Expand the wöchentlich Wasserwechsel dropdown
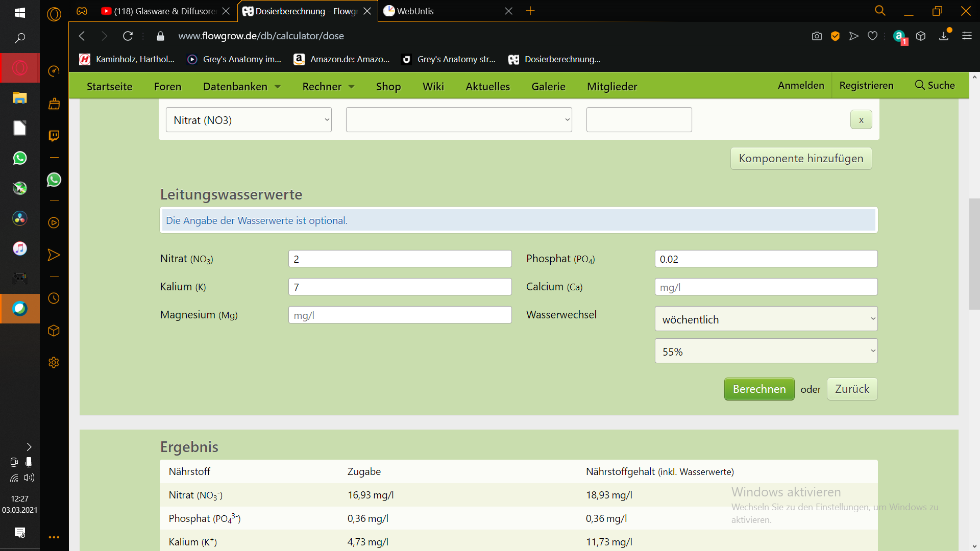The width and height of the screenshot is (980, 551). [x=766, y=319]
